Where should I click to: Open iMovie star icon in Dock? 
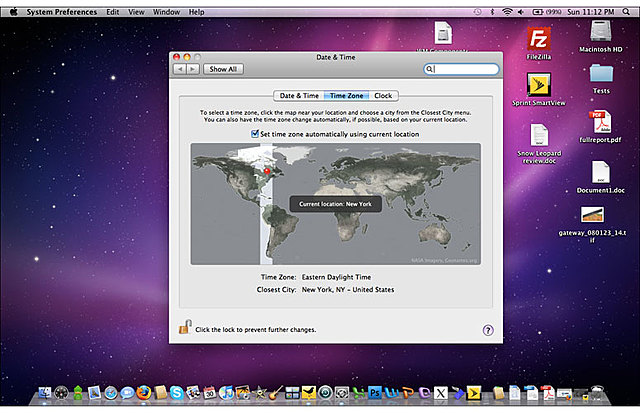point(259,393)
